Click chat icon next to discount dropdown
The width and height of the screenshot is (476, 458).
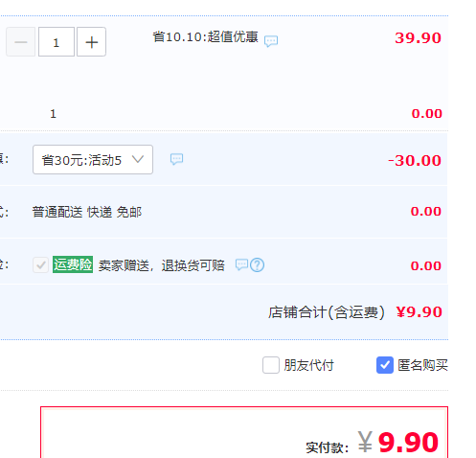coord(176,159)
